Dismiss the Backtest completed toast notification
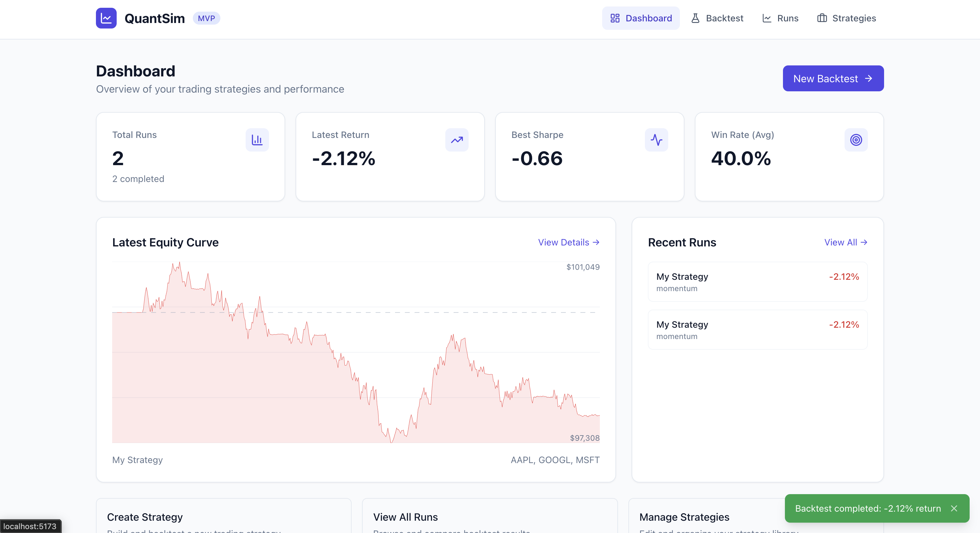This screenshot has width=980, height=533. (954, 508)
